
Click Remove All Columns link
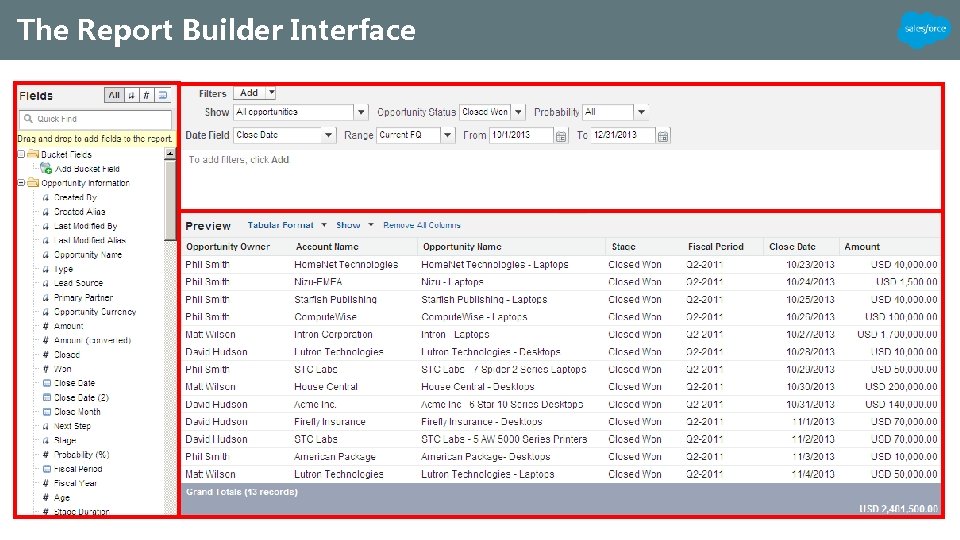422,225
